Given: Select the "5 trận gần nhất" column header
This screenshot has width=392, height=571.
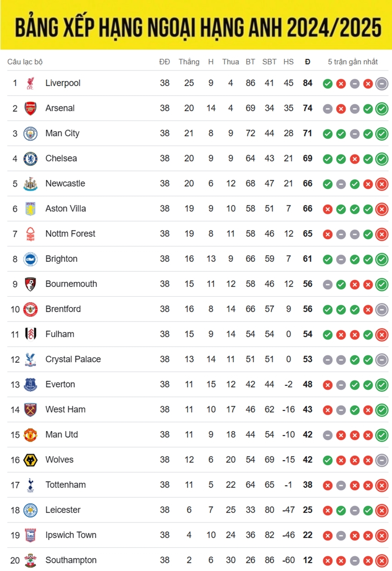Looking at the screenshot, I should 352,62.
